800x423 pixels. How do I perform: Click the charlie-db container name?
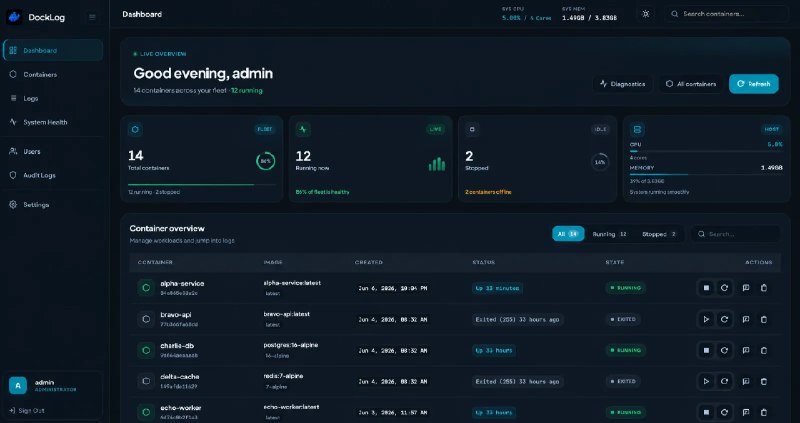click(x=177, y=346)
